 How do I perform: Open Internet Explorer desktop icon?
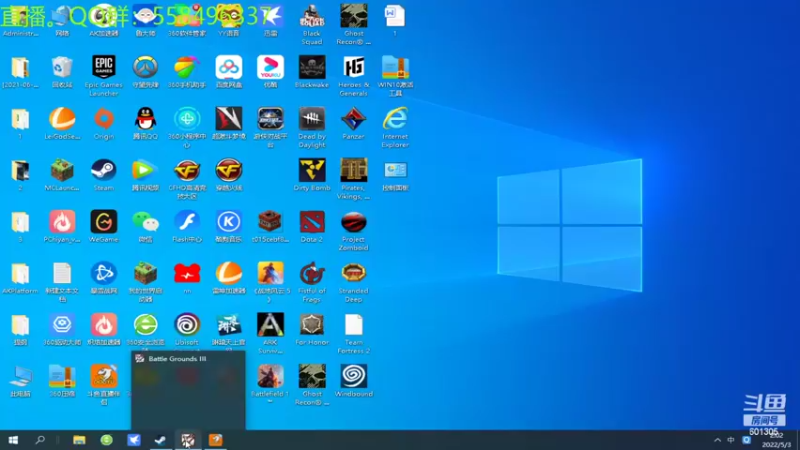pyautogui.click(x=395, y=119)
